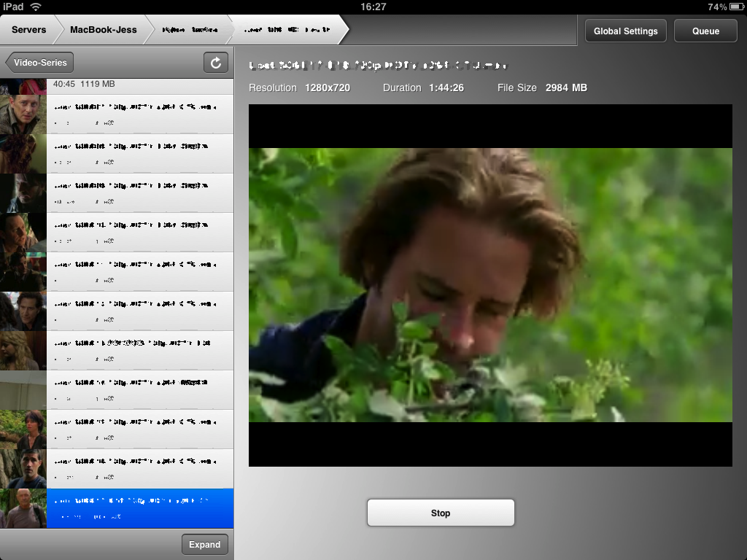Open the episode with the woman in jungle thumbnail
This screenshot has height=560, width=747.
coord(117,429)
